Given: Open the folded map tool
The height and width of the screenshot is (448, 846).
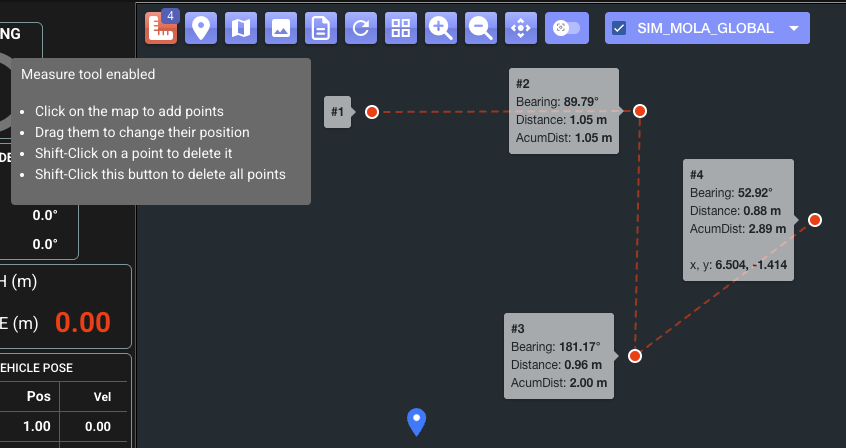Looking at the screenshot, I should [241, 28].
